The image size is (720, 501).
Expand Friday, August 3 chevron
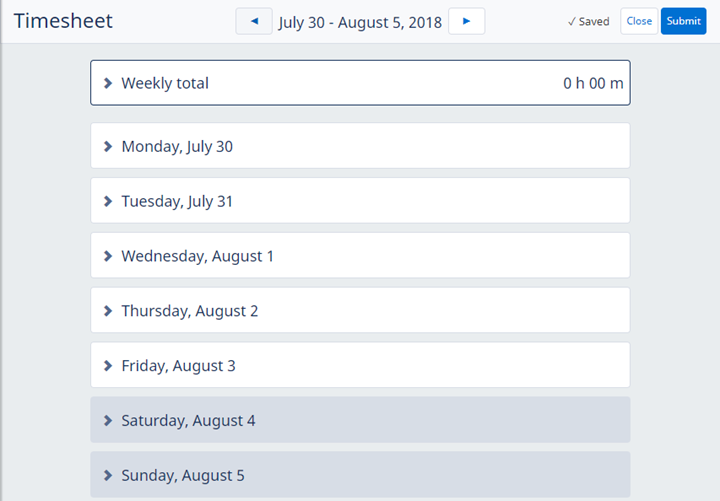(108, 366)
